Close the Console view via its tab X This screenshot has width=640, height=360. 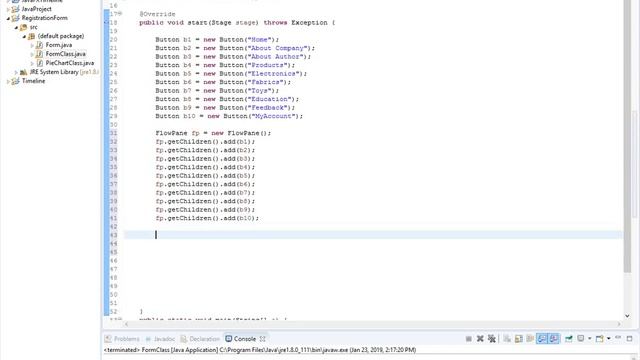click(262, 339)
